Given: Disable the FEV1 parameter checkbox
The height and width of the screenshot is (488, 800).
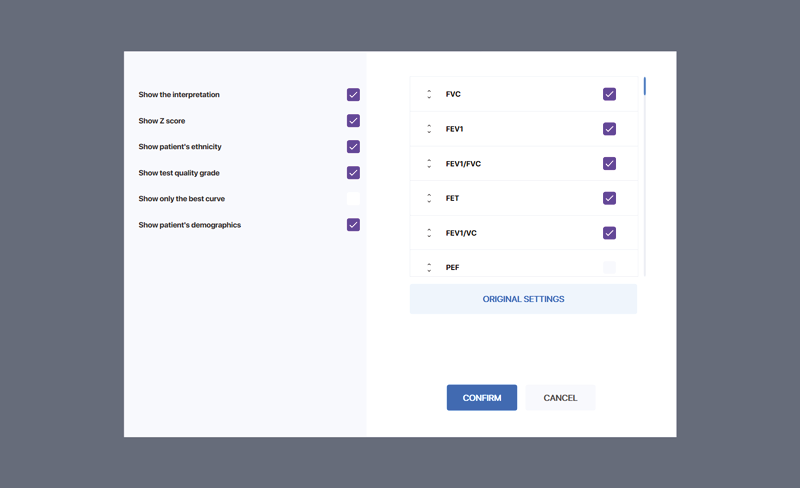Looking at the screenshot, I should tap(609, 129).
